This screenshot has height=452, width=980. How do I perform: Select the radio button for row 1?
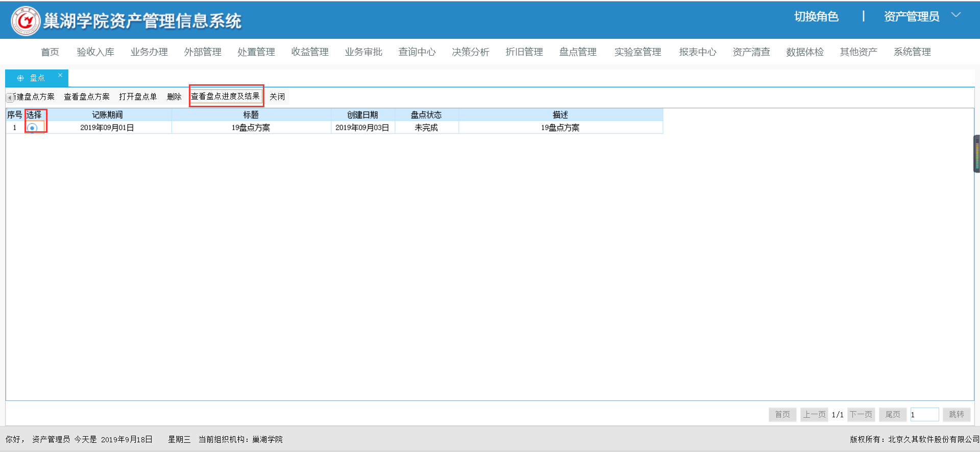[x=32, y=128]
